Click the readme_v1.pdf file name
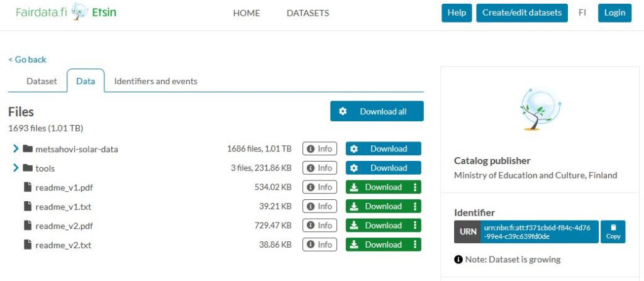This screenshot has width=644, height=281. pyautogui.click(x=64, y=188)
